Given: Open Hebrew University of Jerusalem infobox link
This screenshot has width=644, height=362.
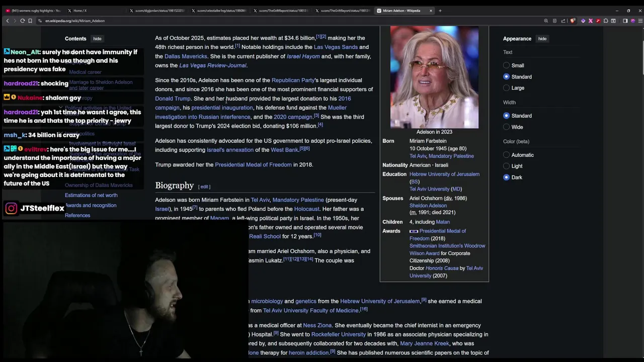Looking at the screenshot, I should click(444, 174).
